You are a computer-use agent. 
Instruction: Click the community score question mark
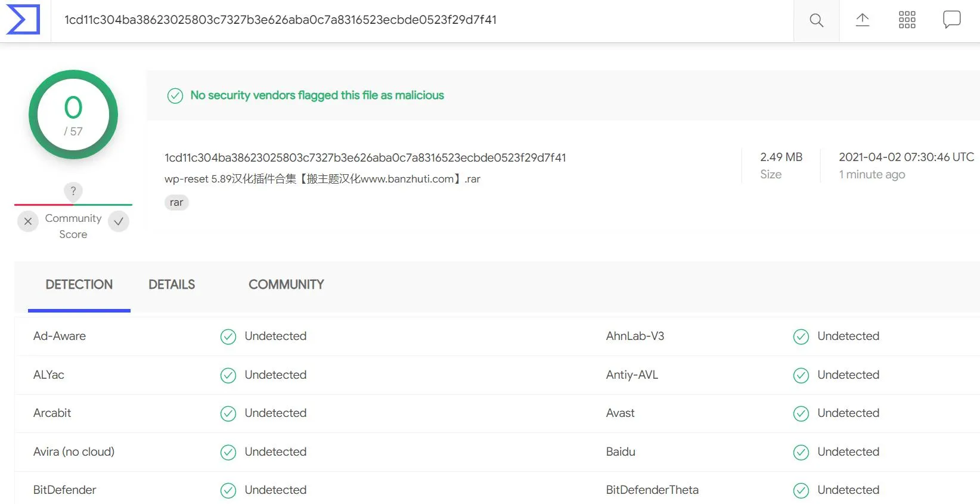pos(73,191)
